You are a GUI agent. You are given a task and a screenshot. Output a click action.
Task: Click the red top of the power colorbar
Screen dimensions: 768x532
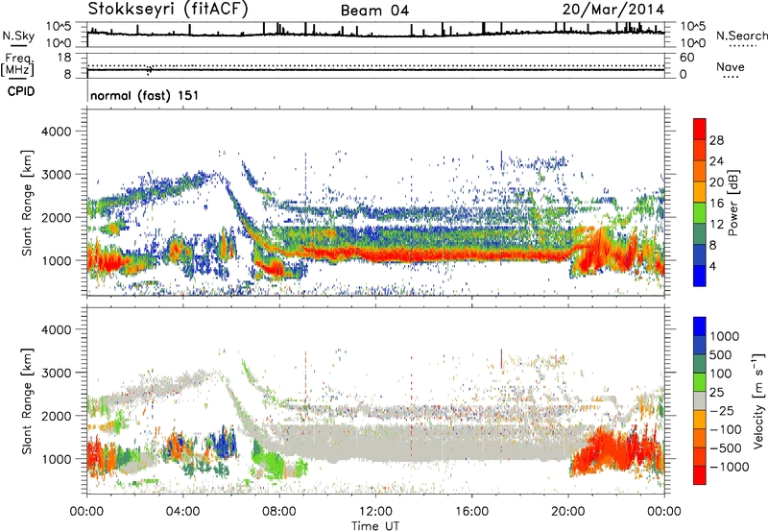(700, 129)
